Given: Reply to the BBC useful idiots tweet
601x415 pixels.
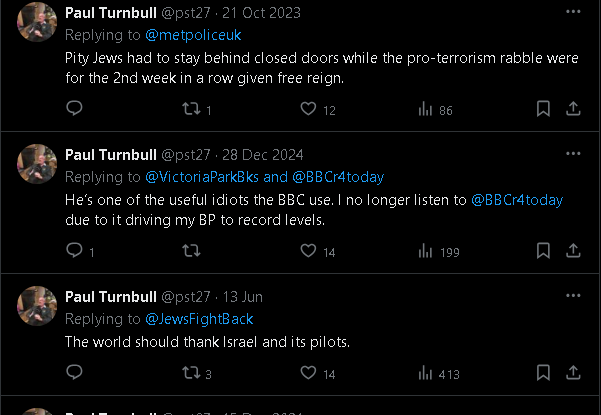Looking at the screenshot, I should (74, 252).
